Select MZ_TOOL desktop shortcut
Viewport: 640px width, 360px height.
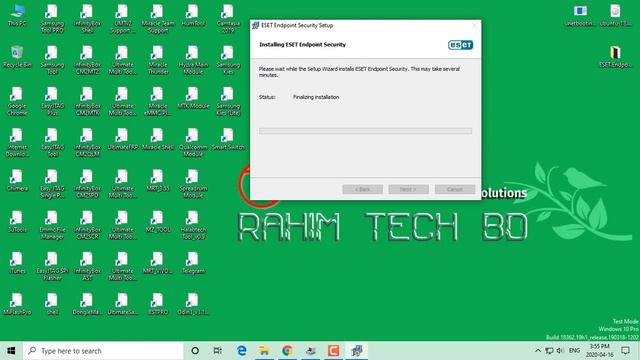click(158, 222)
